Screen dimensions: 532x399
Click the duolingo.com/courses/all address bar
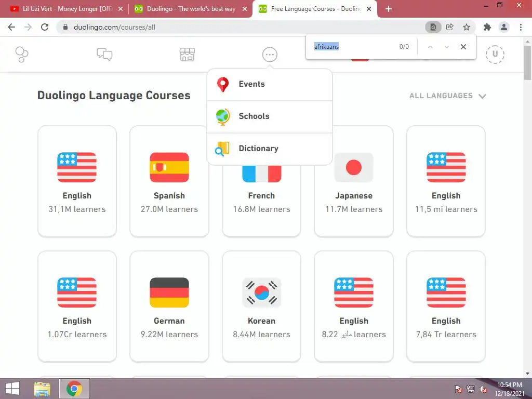237,27
